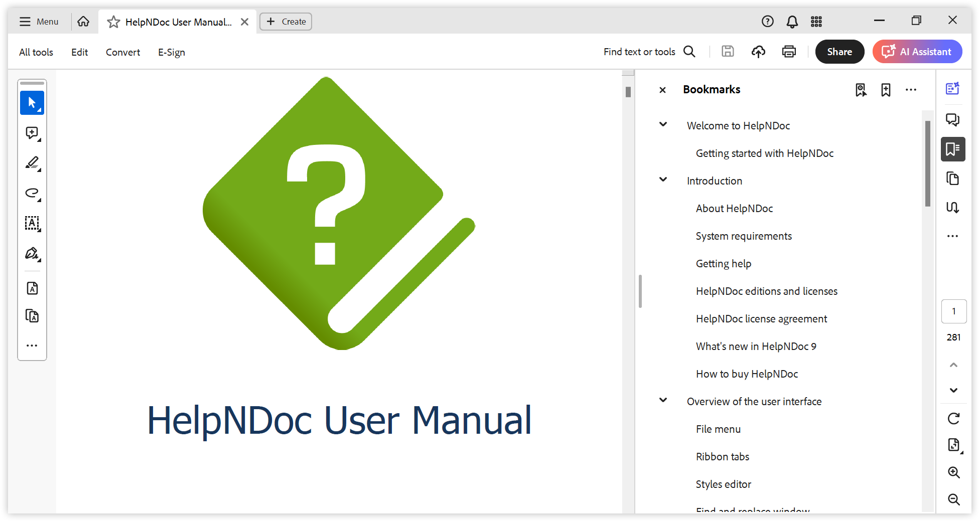Open the edit text page tool
The height and width of the screenshot is (522, 980).
coord(32,288)
